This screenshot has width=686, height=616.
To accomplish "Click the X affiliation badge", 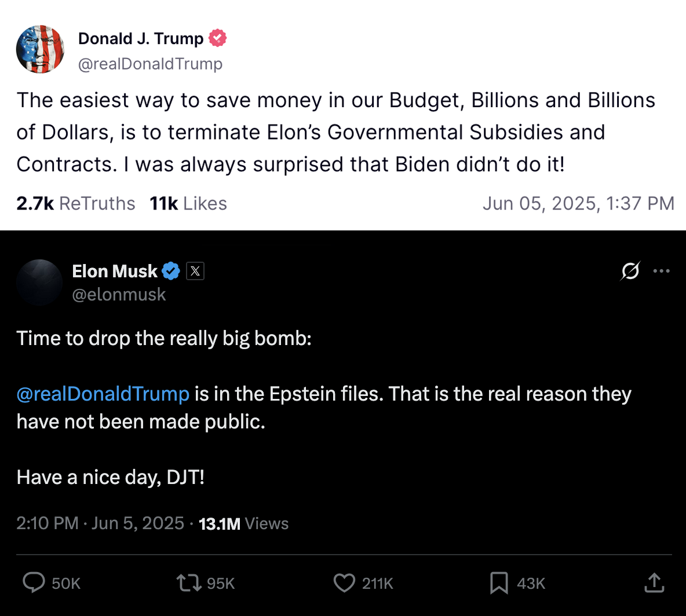I will (195, 271).
